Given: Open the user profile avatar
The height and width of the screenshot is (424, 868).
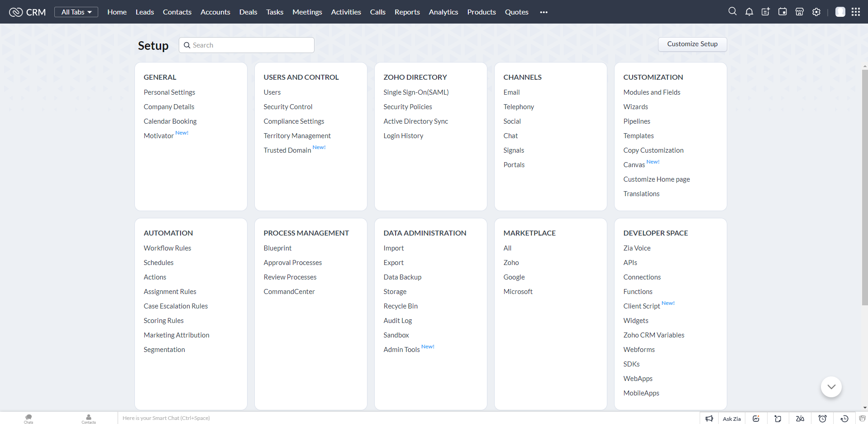Looking at the screenshot, I should (x=840, y=12).
